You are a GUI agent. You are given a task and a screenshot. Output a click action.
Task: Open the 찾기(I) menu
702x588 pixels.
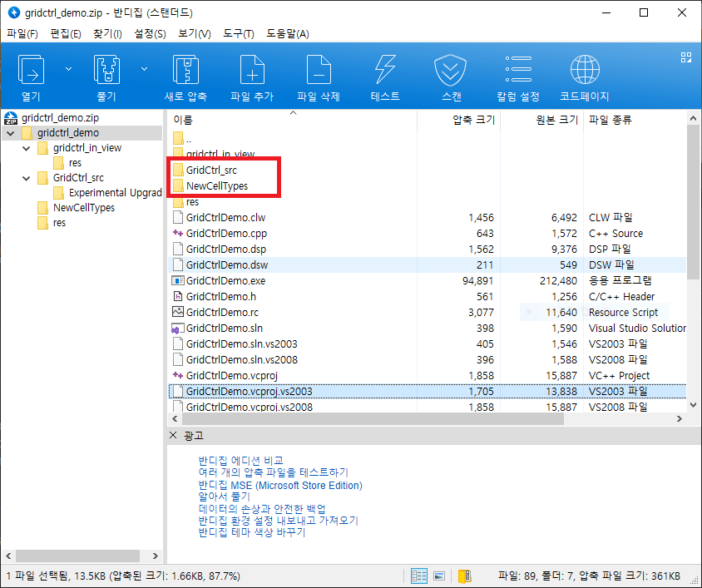107,34
